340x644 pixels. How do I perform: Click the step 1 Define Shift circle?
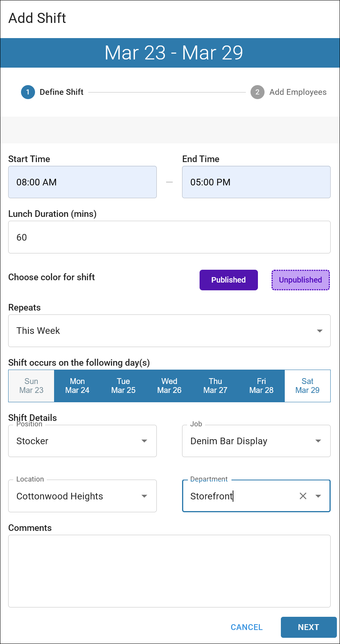(x=28, y=92)
